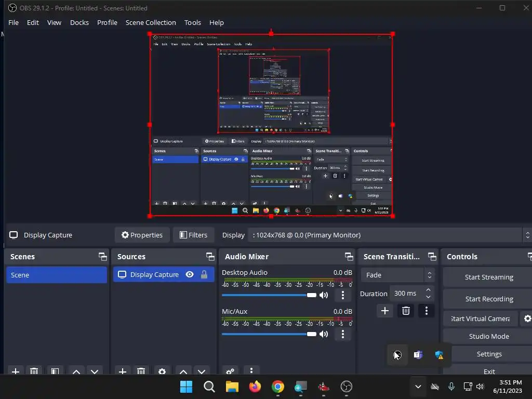This screenshot has height=399, width=532.
Task: Open Mic/Aux three-dot options
Action: click(343, 334)
